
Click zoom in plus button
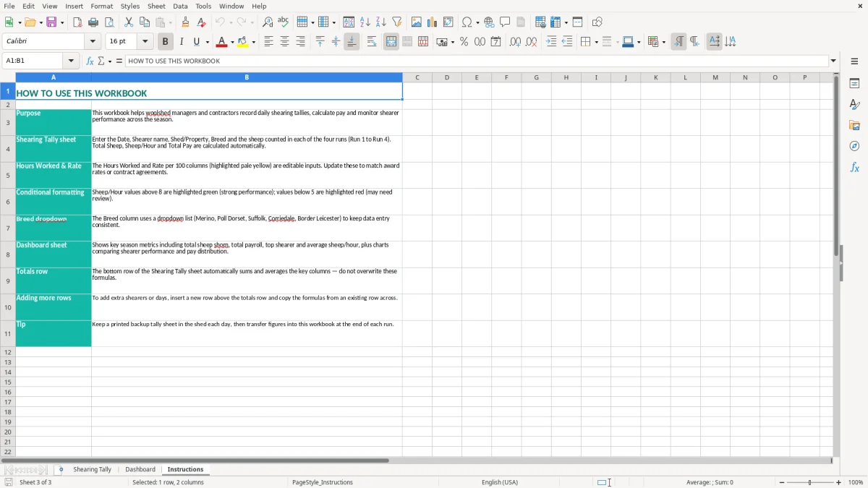click(839, 482)
